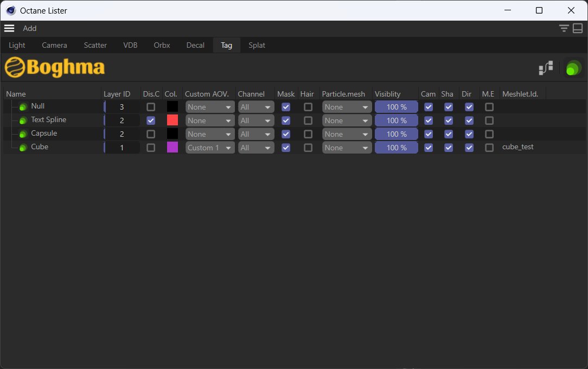Click Layer ID field for Text Spline
Image resolution: width=588 pixels, height=369 pixels.
coord(122,120)
